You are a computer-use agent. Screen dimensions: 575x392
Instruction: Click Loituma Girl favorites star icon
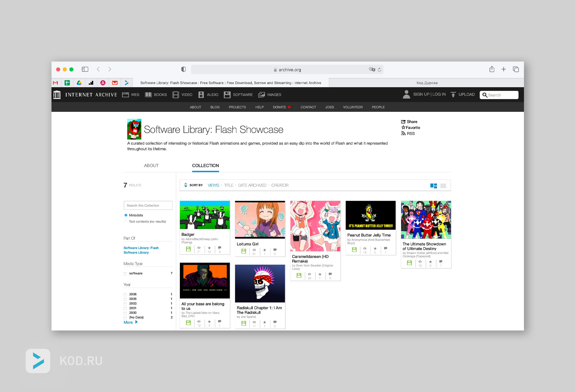265,250
